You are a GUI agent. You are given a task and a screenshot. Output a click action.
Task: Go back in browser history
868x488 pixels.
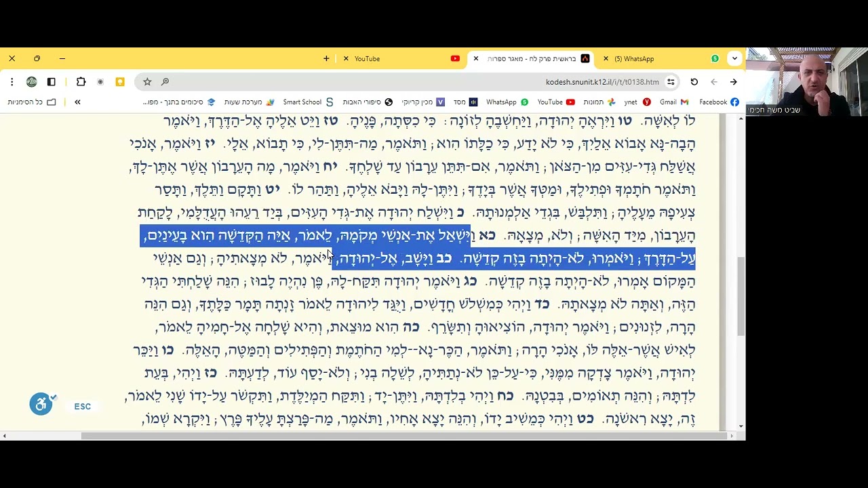[x=733, y=82]
